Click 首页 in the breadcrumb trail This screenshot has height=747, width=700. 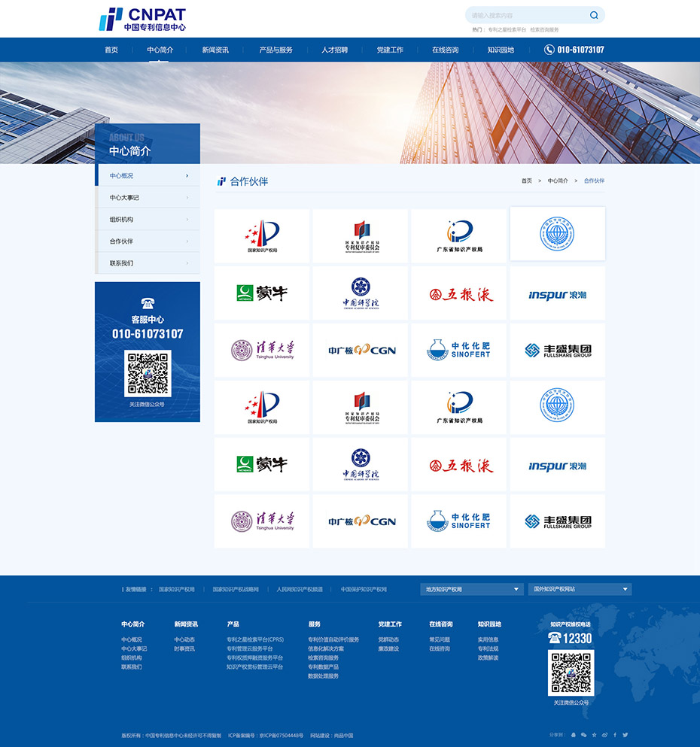(x=526, y=181)
